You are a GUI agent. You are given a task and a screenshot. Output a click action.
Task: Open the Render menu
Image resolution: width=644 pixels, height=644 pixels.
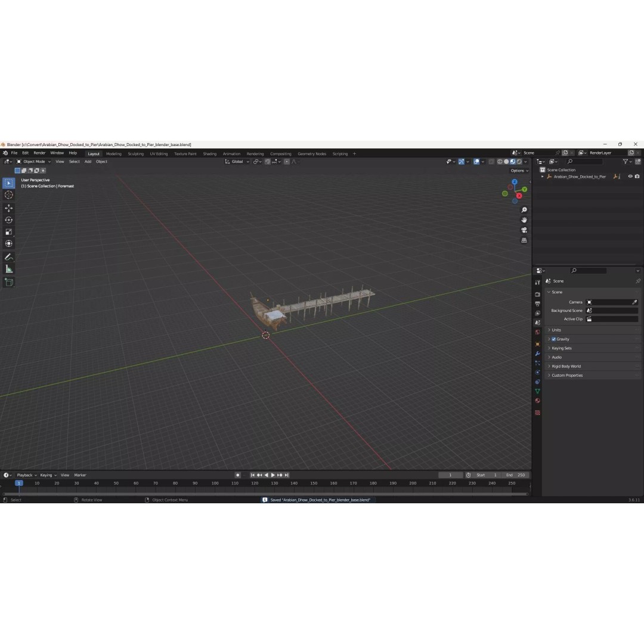(39, 153)
